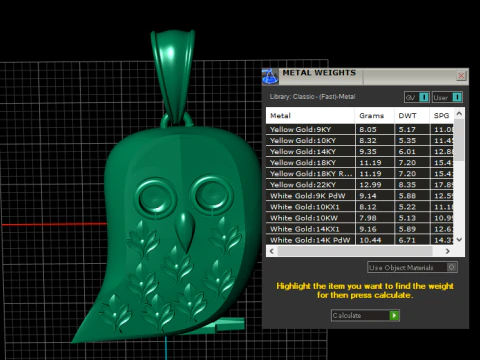480x360 pixels.
Task: Click the Metal Weights wizard hat icon
Action: coord(270,77)
